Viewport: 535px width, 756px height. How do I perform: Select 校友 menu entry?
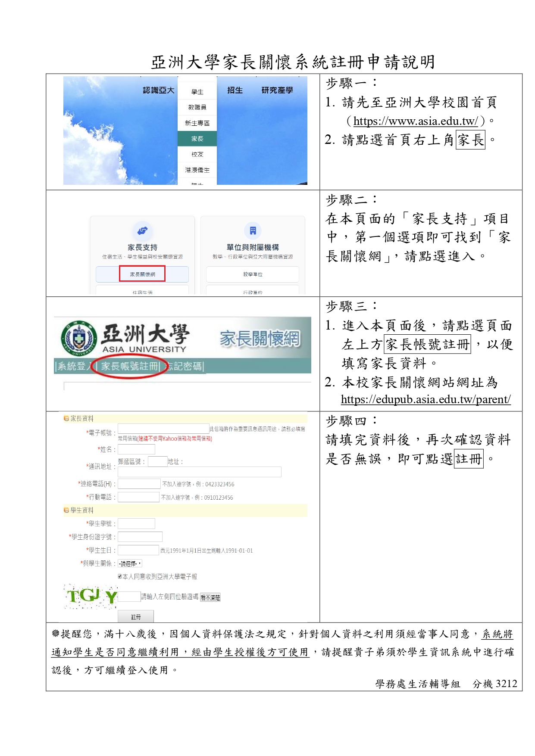click(x=197, y=154)
